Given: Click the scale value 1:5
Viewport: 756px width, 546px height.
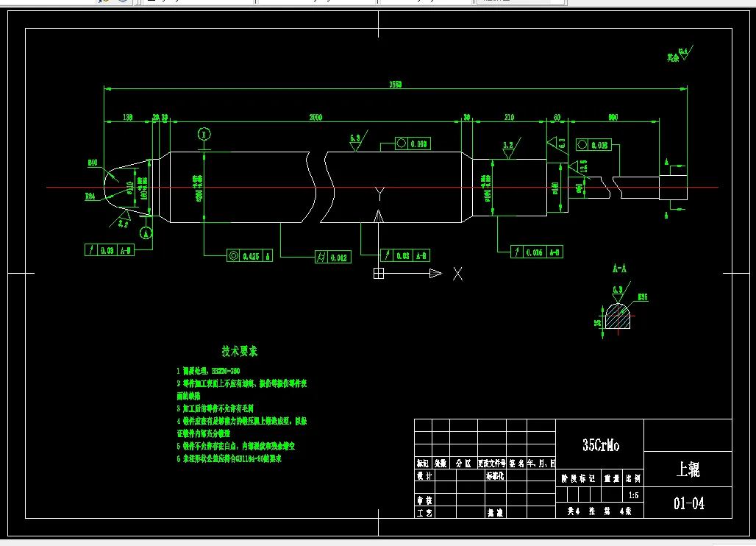Looking at the screenshot, I should click(633, 495).
